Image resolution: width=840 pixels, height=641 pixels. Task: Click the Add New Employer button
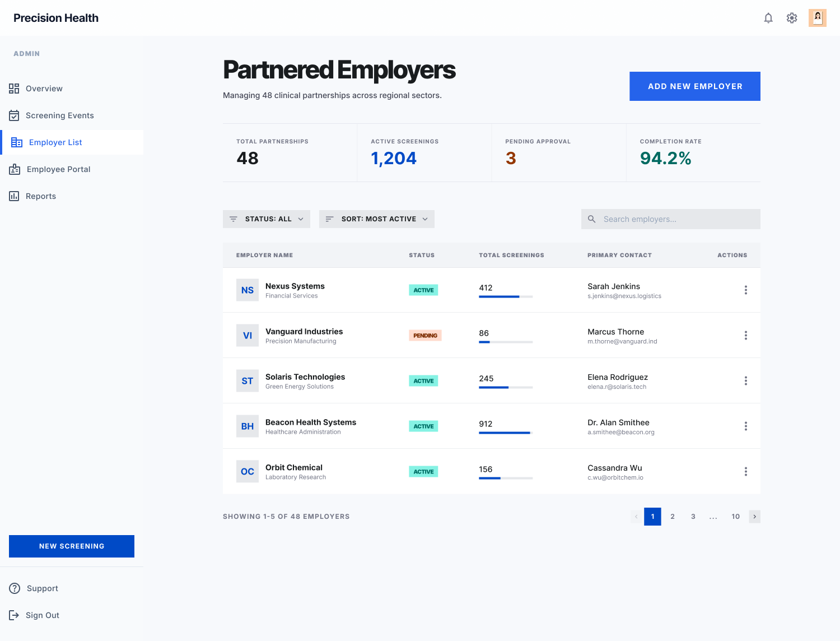[x=695, y=86]
